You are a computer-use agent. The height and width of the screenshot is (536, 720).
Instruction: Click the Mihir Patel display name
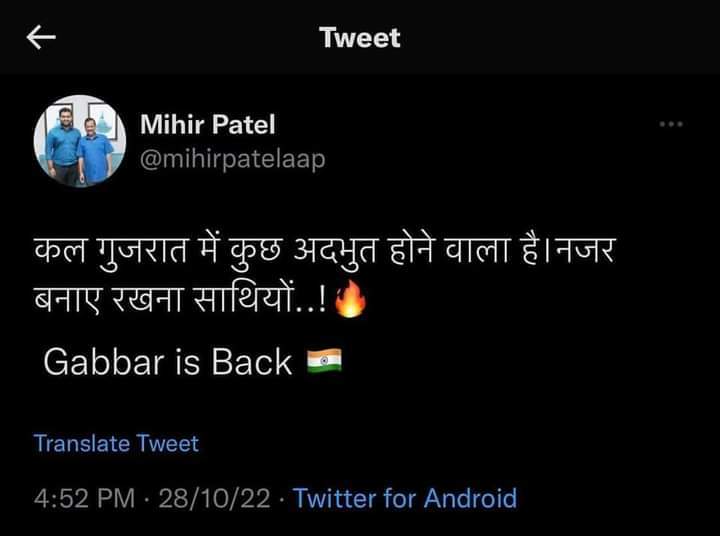tap(208, 124)
